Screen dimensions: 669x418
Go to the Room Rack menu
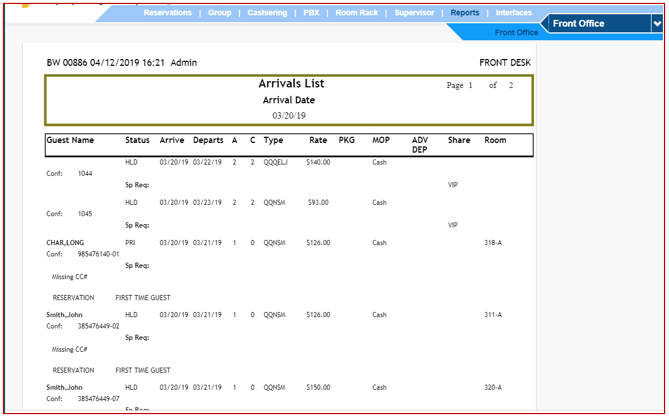(x=356, y=13)
